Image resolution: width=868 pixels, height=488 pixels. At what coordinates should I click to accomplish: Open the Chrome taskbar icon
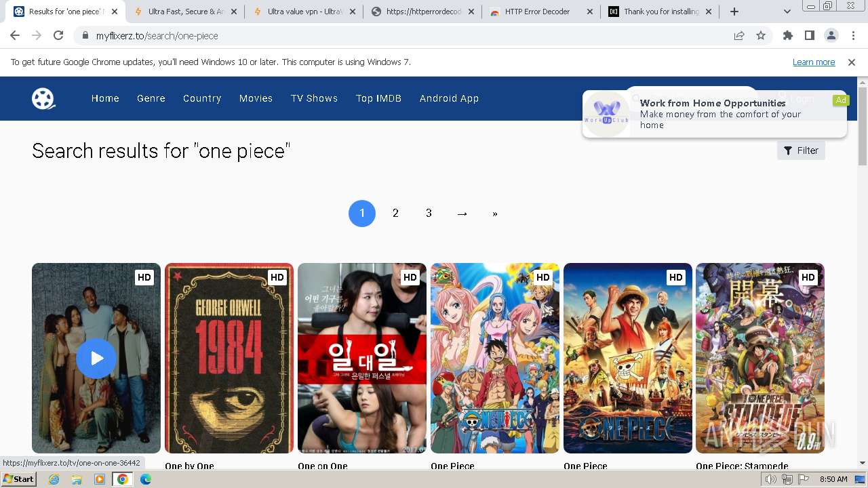point(123,479)
